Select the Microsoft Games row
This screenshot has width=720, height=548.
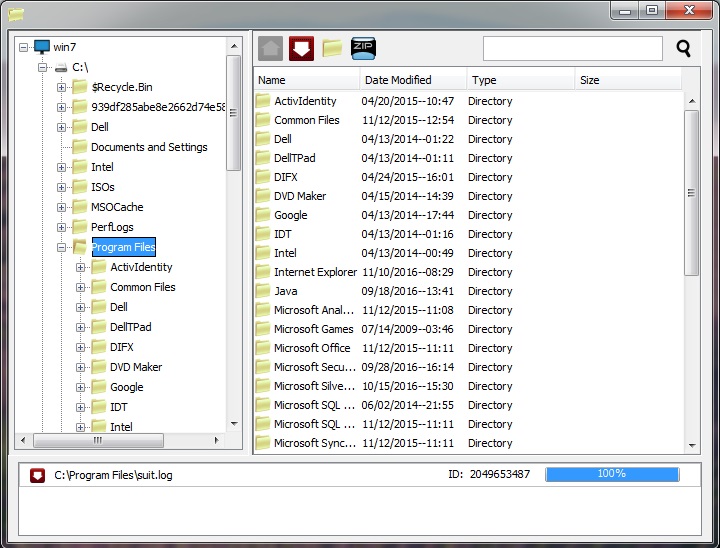tap(468, 329)
